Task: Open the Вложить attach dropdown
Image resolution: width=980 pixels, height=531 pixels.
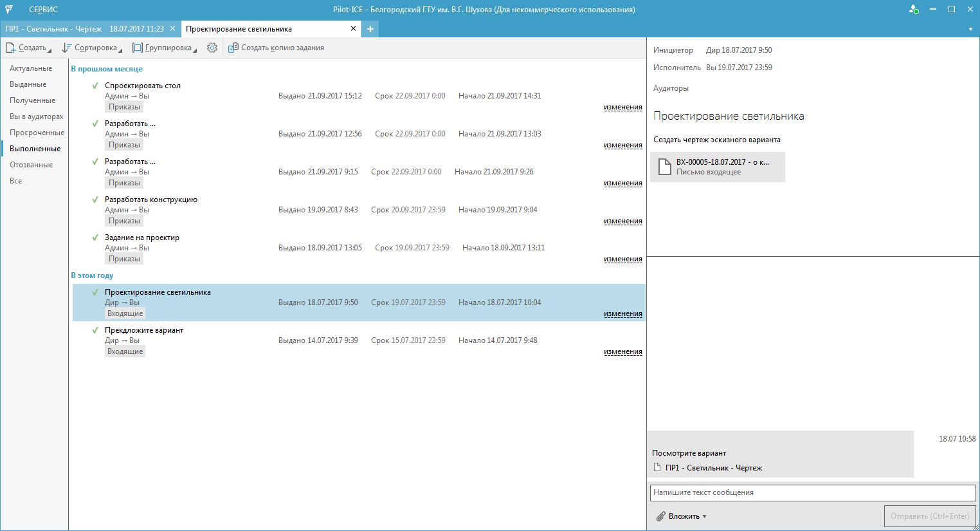Action: point(682,516)
